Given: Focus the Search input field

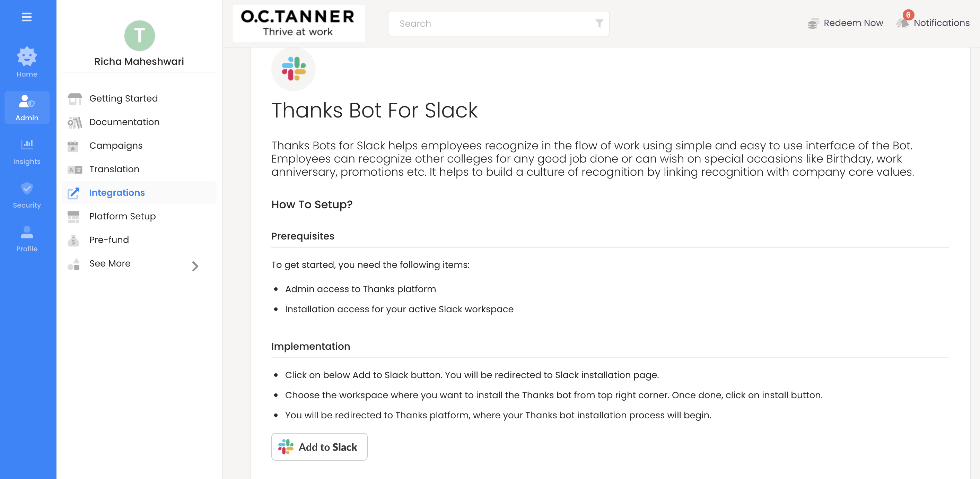Looking at the screenshot, I should point(491,24).
